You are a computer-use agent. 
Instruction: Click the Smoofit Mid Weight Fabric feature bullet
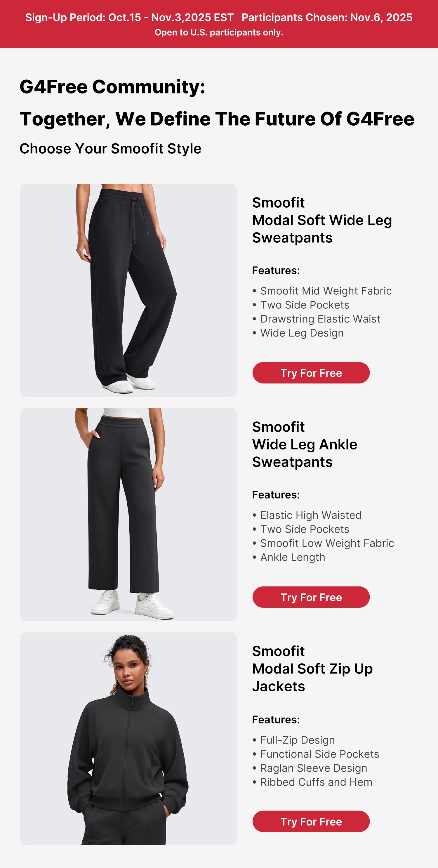click(322, 291)
